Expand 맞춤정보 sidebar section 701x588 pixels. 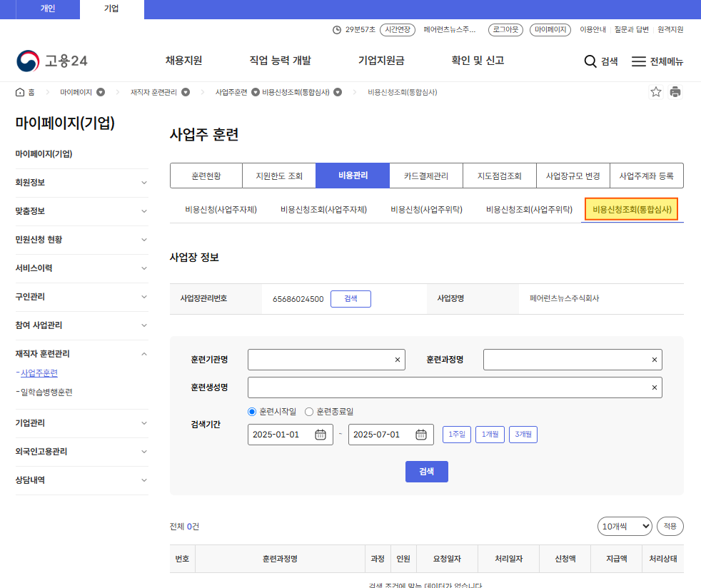click(81, 211)
